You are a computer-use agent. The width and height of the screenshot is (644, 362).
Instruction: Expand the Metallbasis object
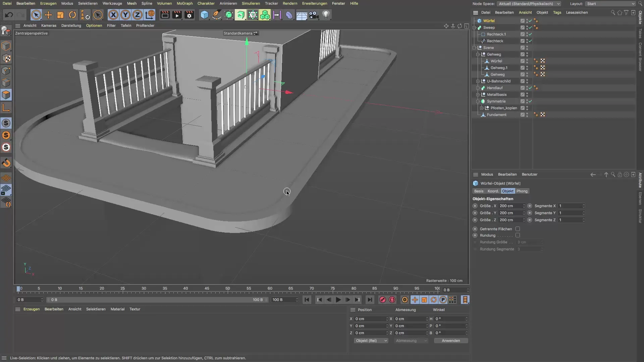pos(478,95)
